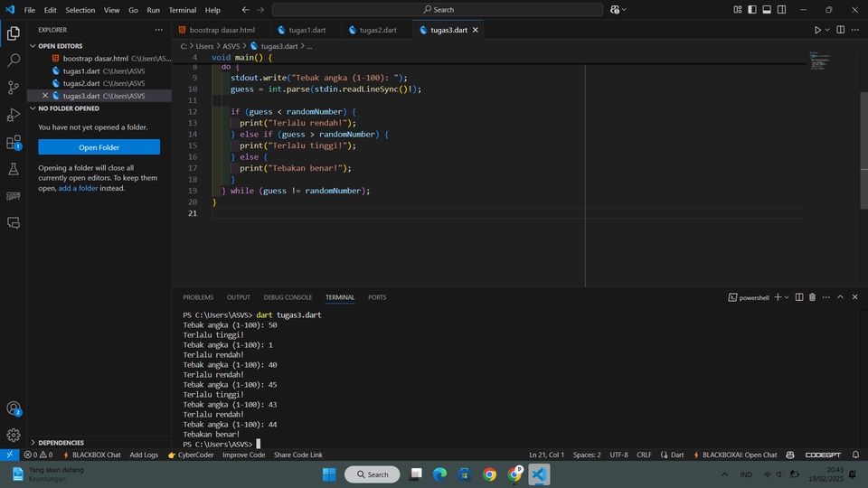Click BLACKBOX Chat in status bar
The width and height of the screenshot is (868, 488).
click(x=92, y=455)
